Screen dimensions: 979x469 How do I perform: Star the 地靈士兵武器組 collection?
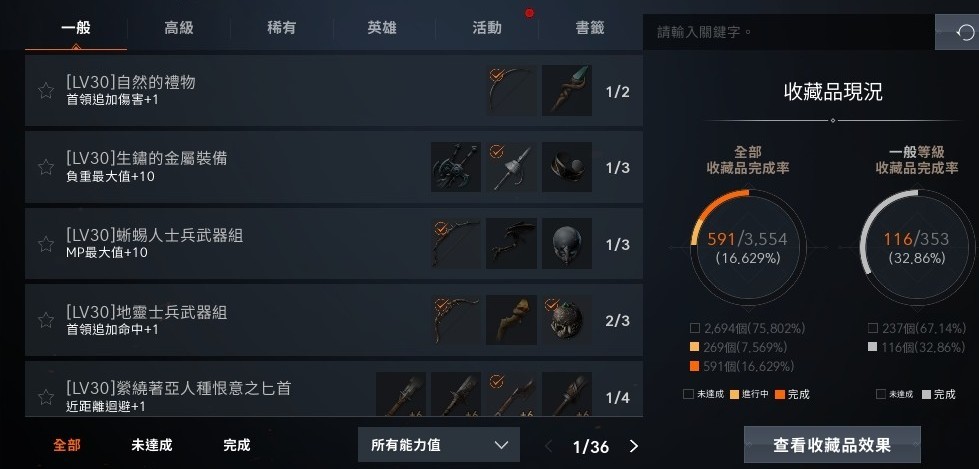(46, 320)
